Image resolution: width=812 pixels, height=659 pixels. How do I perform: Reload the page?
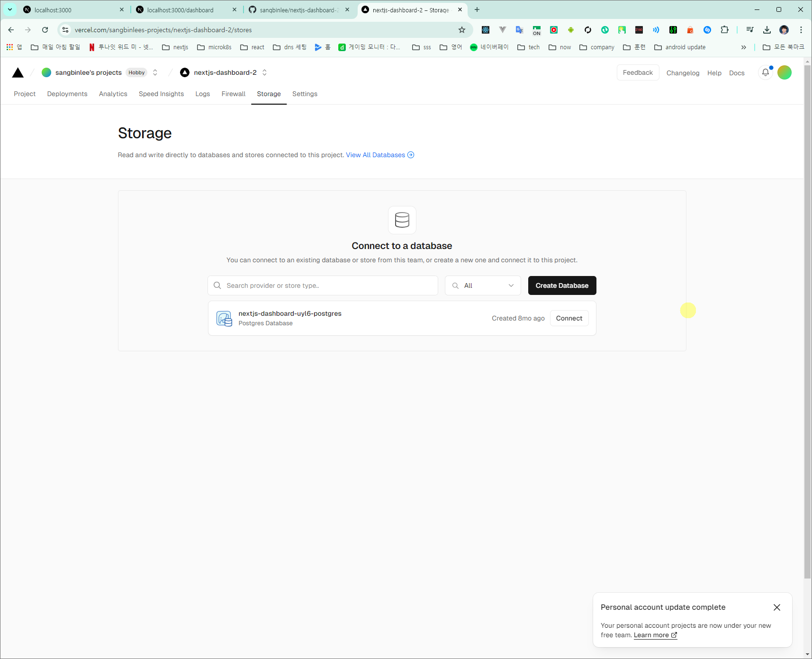pyautogui.click(x=45, y=30)
